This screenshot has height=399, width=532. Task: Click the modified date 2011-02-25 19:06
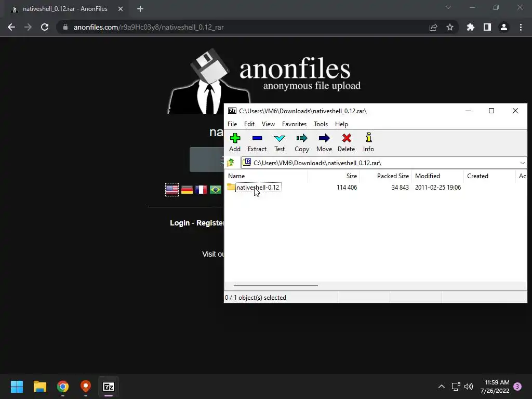coord(437,187)
